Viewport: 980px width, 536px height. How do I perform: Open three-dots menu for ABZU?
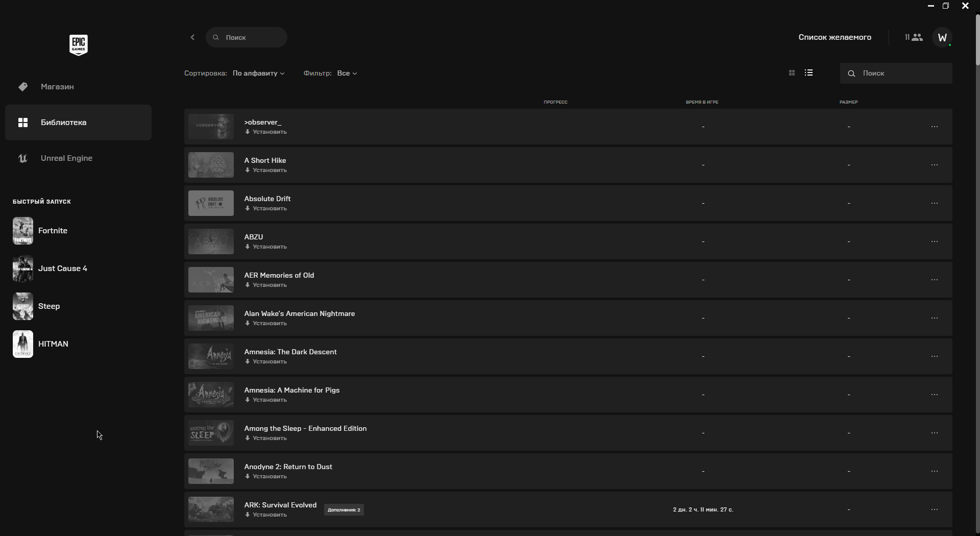pos(934,241)
